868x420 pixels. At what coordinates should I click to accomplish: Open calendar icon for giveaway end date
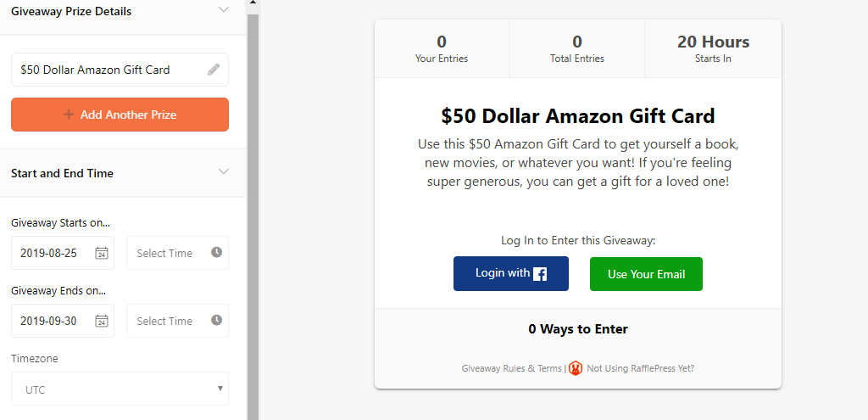pyautogui.click(x=102, y=321)
